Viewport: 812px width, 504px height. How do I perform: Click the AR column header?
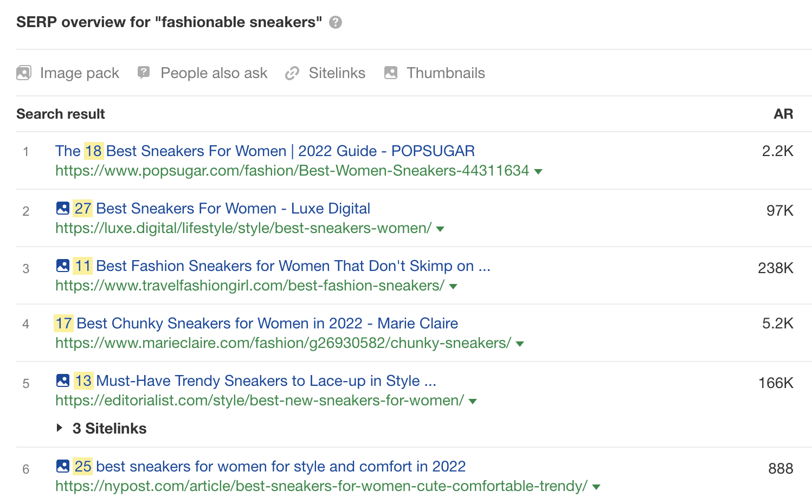tap(783, 114)
